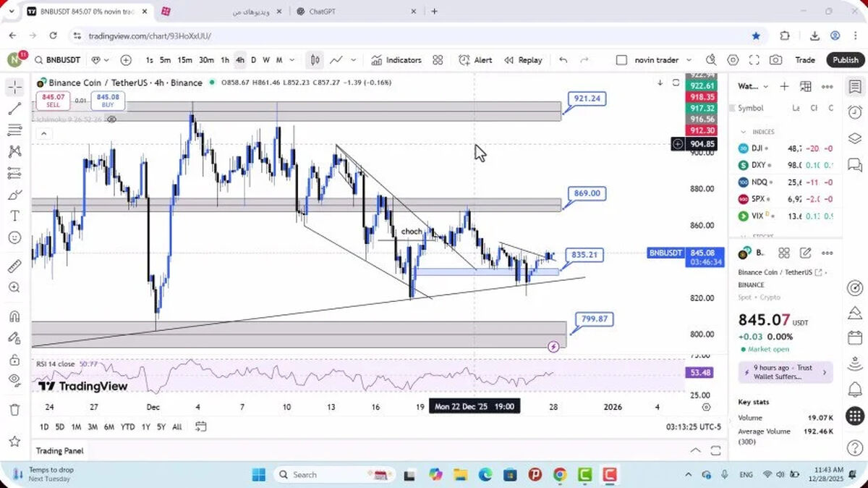
Task: Collapse the INDICES watchlist section
Action: [744, 132]
